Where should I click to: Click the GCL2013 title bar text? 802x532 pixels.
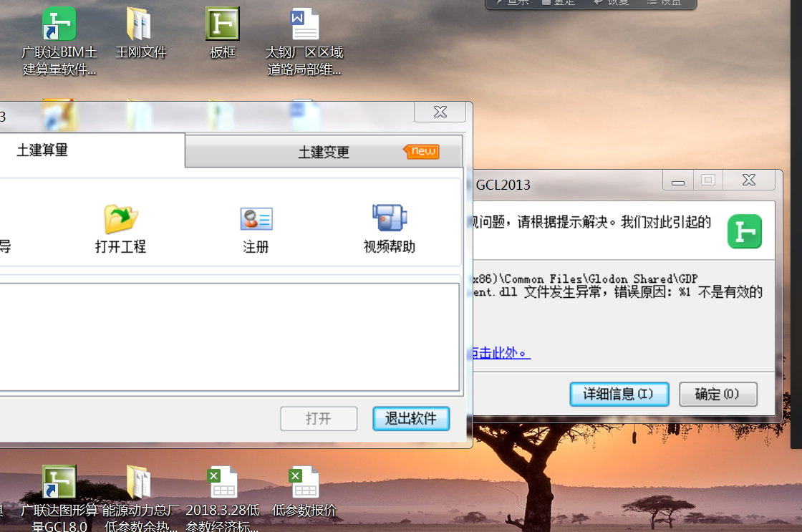click(503, 185)
